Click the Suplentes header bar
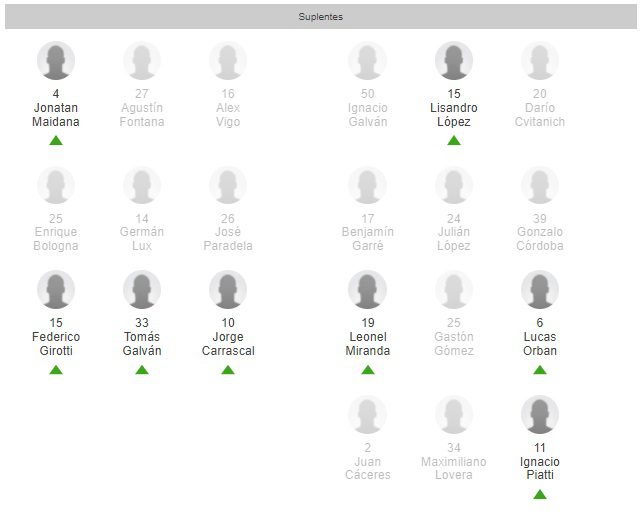Screen dimensions: 642x519 pyautogui.click(x=320, y=17)
